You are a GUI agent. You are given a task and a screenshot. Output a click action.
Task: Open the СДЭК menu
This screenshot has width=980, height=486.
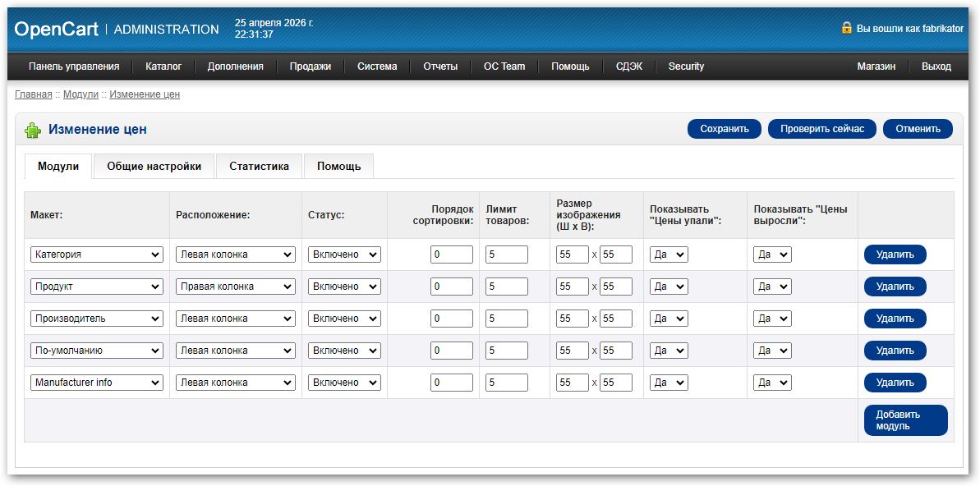coord(628,66)
